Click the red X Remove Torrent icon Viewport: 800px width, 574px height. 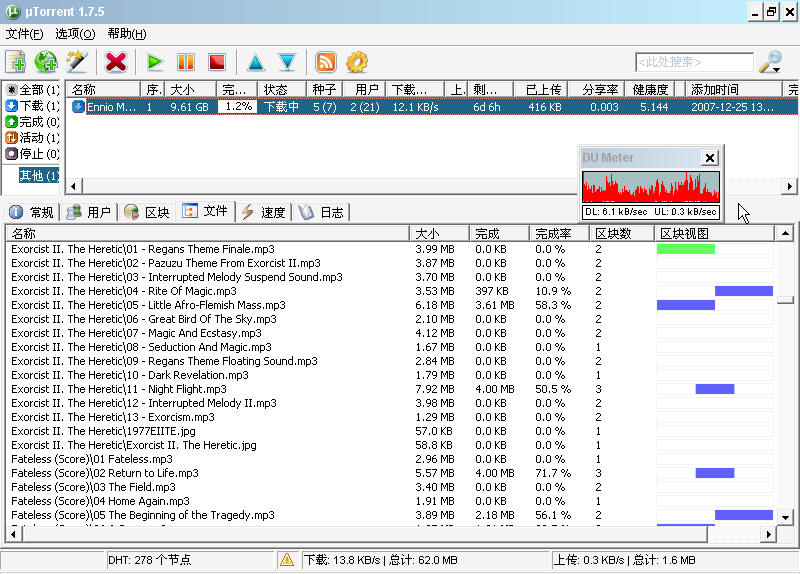click(x=115, y=62)
